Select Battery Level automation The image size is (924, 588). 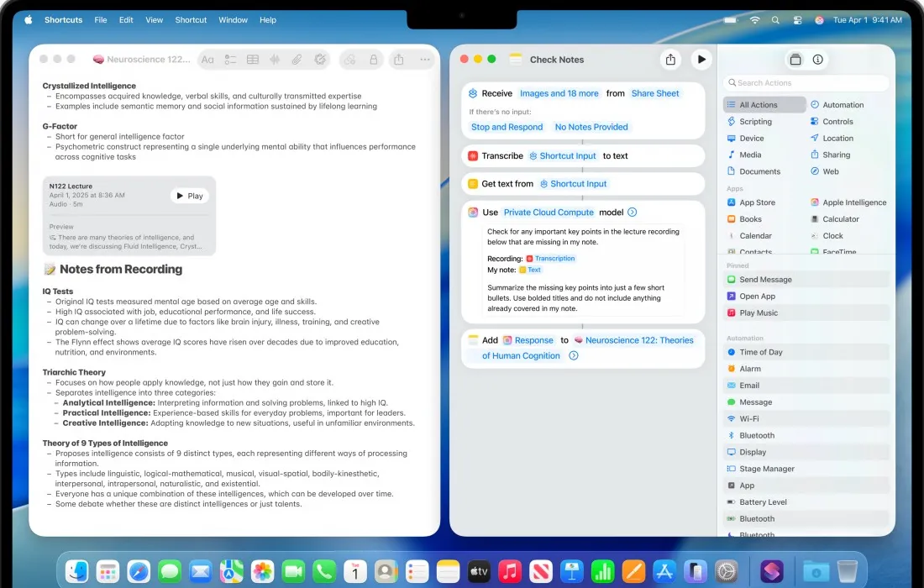[x=806, y=502]
